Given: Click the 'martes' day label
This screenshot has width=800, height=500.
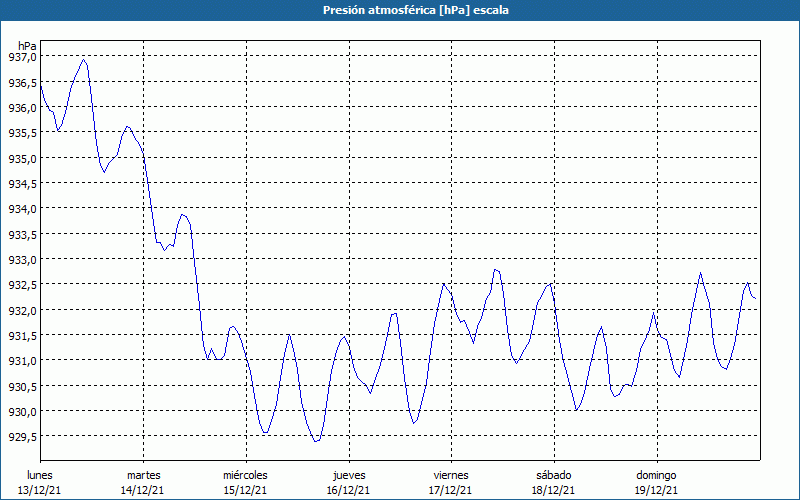Looking at the screenshot, I should tap(144, 475).
